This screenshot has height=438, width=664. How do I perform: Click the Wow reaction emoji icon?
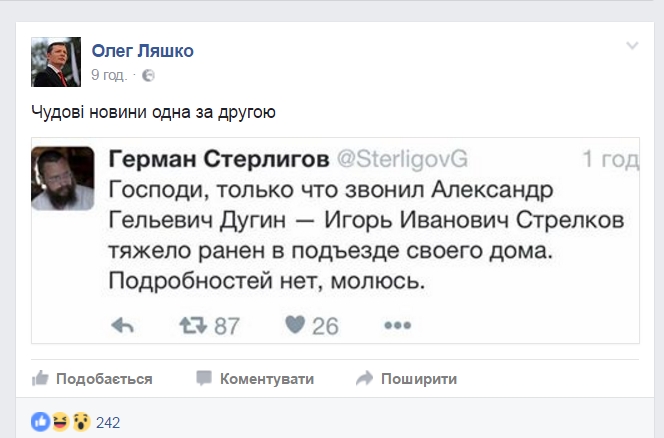pos(76,422)
